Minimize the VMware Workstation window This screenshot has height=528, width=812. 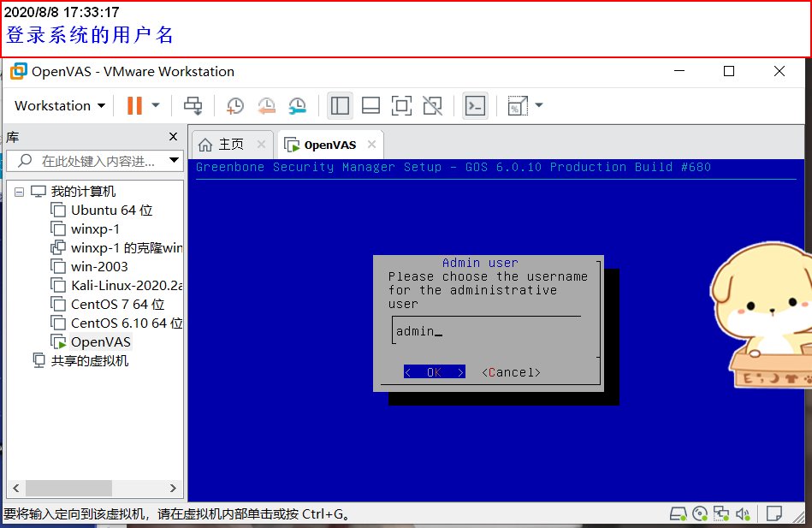679,71
